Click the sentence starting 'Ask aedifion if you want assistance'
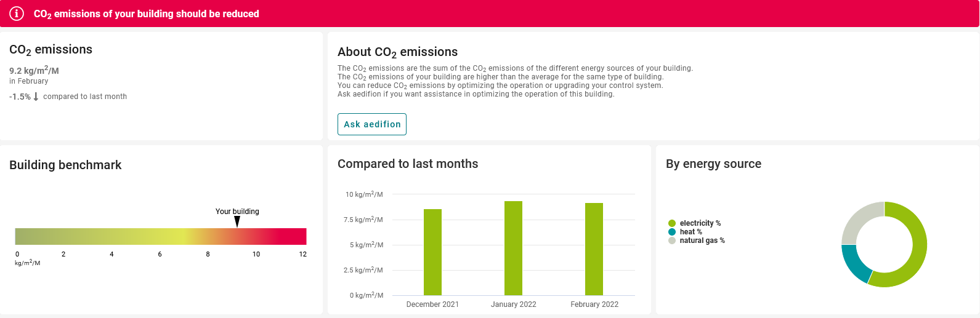 [x=476, y=94]
